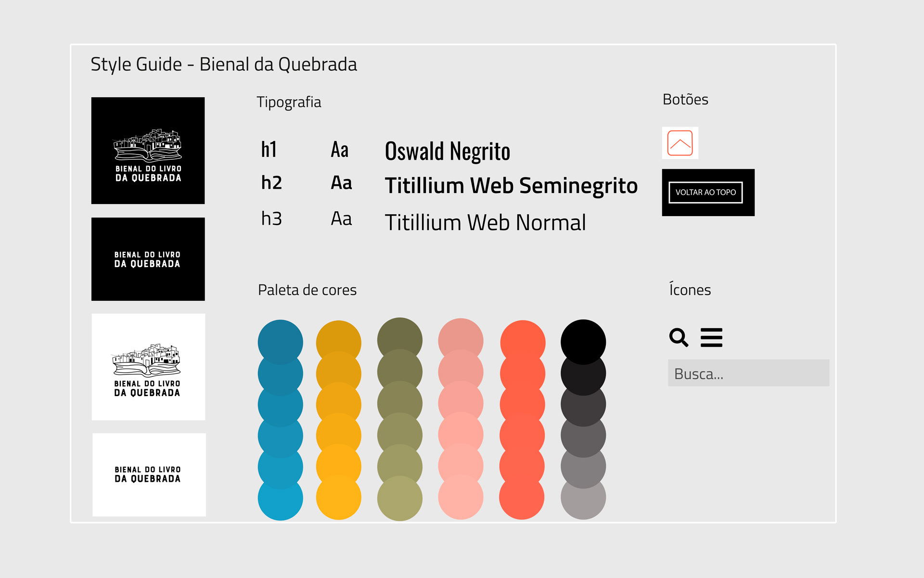The height and width of the screenshot is (578, 924).
Task: Select the black logo with favela illustration
Action: [148, 151]
